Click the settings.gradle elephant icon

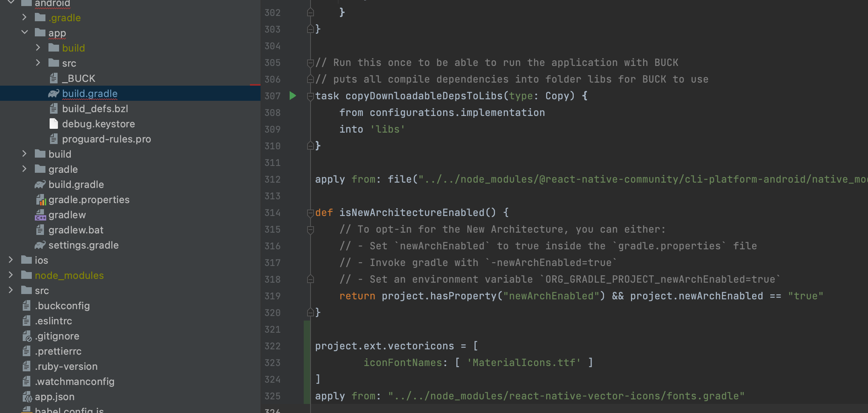[40, 245]
